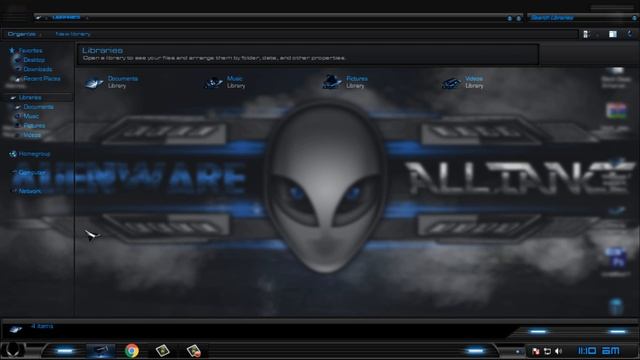
Task: Open the taskbar clock showing 11:10 am
Action: tap(599, 351)
